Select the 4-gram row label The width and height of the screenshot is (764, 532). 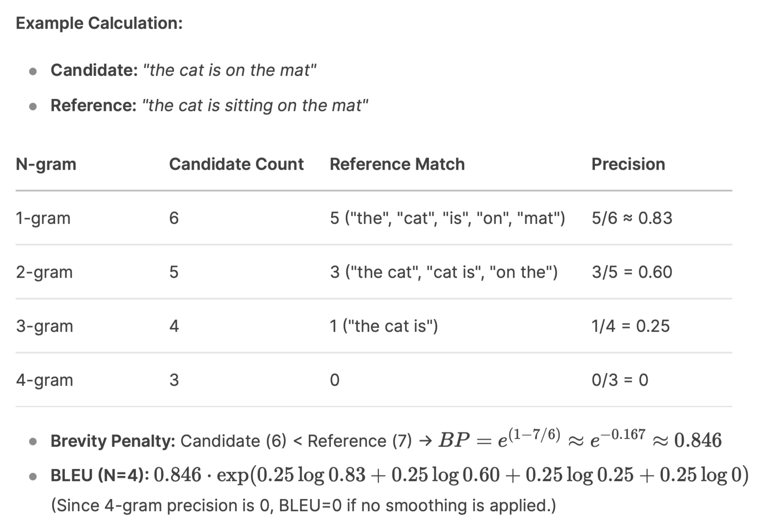44,380
